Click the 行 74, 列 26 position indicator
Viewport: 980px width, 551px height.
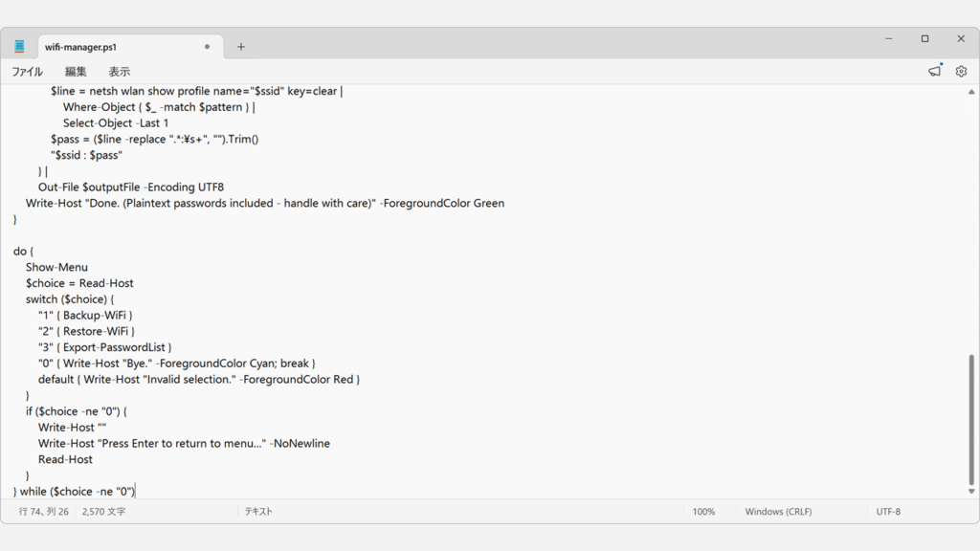[x=44, y=512]
